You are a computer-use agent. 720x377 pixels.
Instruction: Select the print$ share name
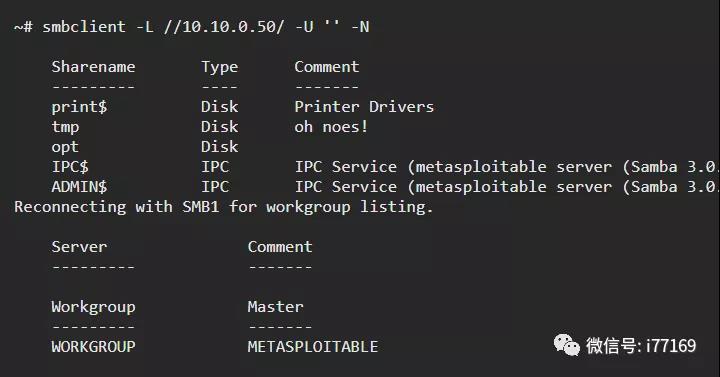pos(79,107)
